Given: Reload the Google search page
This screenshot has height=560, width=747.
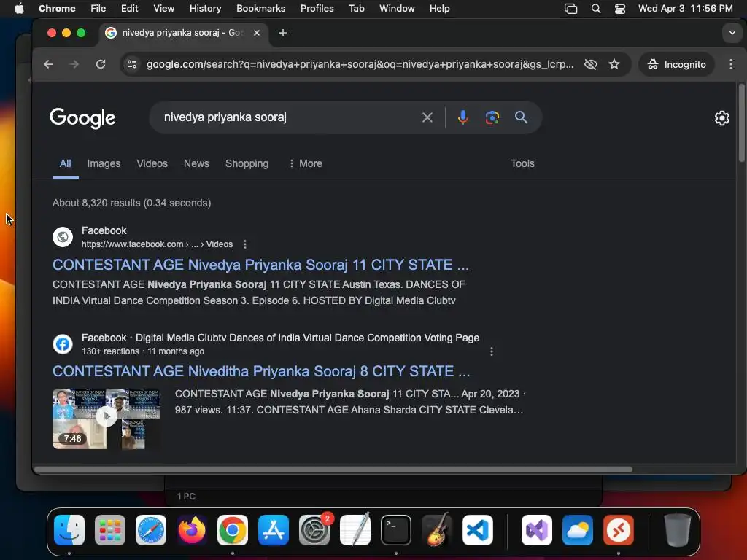Looking at the screenshot, I should (x=101, y=64).
